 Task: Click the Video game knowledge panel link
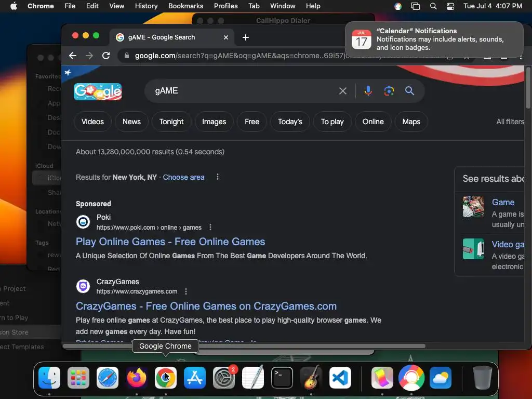508,244
